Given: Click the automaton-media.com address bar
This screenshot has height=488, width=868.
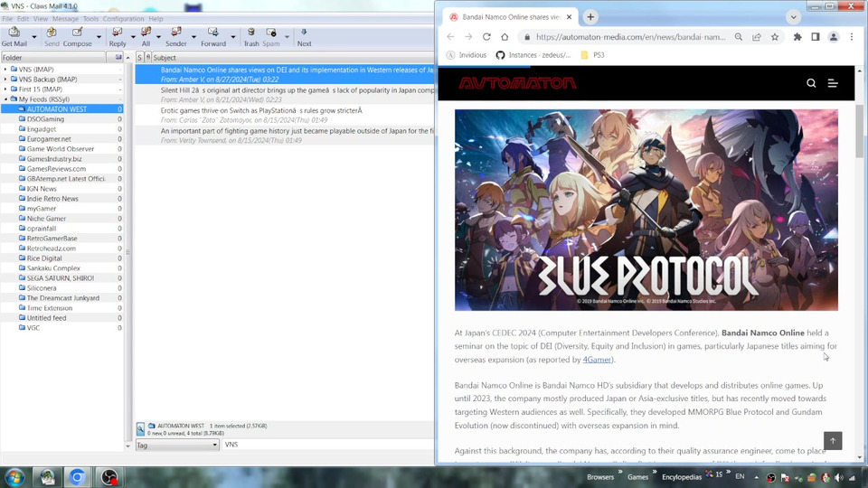Looking at the screenshot, I should tap(630, 37).
